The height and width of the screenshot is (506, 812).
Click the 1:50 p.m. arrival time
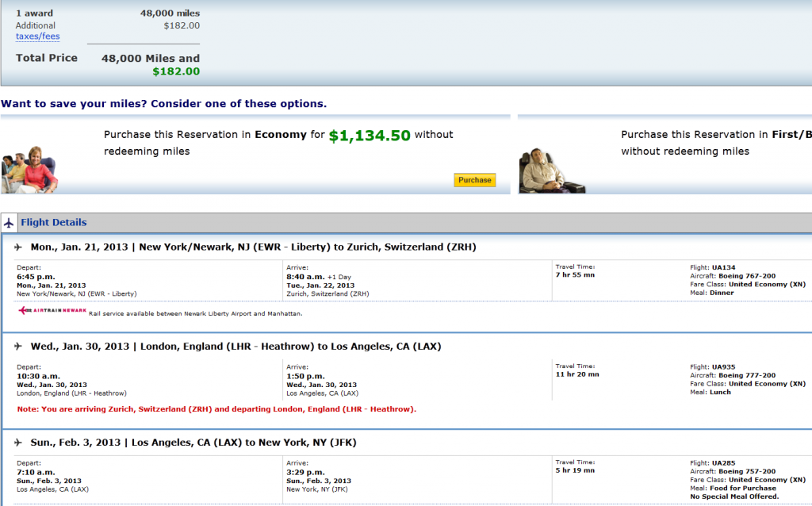305,377
